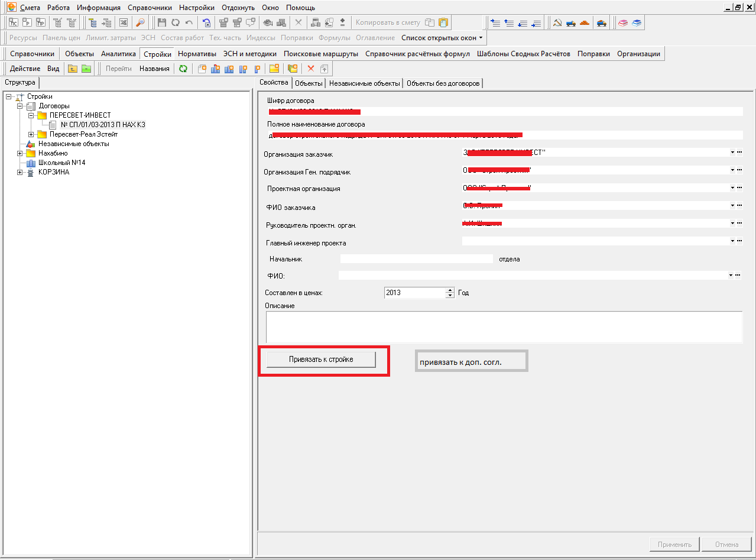Click the copy pages icon beside Копировать в смету
This screenshot has width=756, height=560.
click(430, 22)
